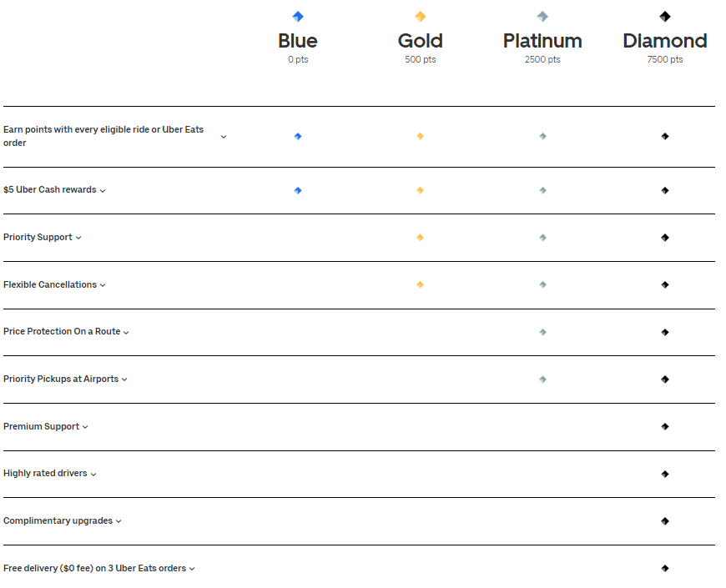Open '$5 Uber Cash rewards' label
The image size is (726, 588).
coord(49,189)
